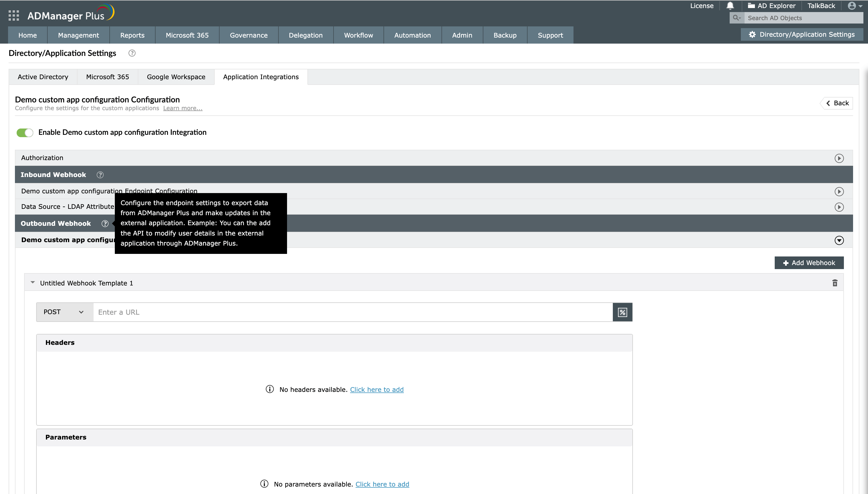This screenshot has height=494, width=868.
Task: Open the notifications bell
Action: tap(730, 5)
